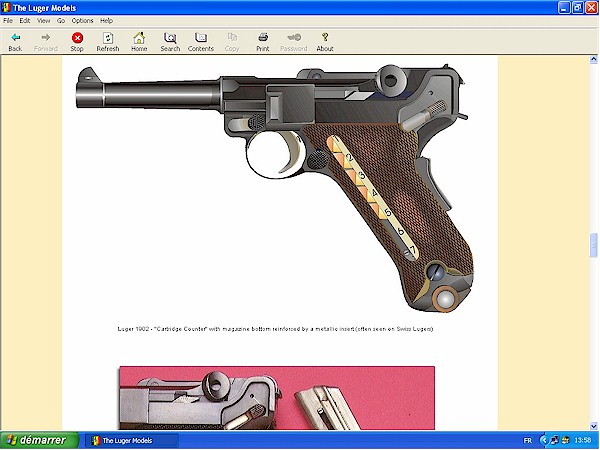Viewport: 600px width, 450px height.
Task: Open the Options menu
Action: coord(82,21)
